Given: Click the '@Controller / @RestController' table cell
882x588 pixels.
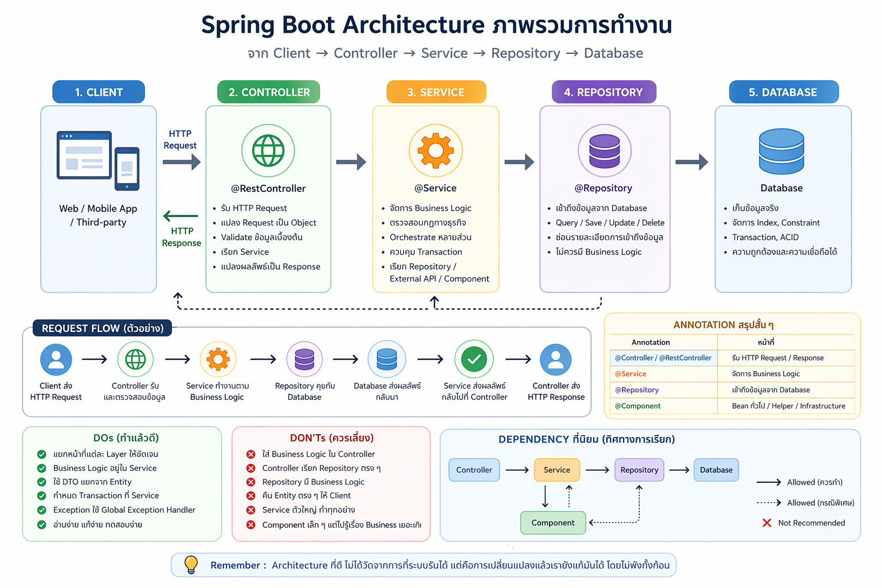Looking at the screenshot, I should pyautogui.click(x=663, y=358).
